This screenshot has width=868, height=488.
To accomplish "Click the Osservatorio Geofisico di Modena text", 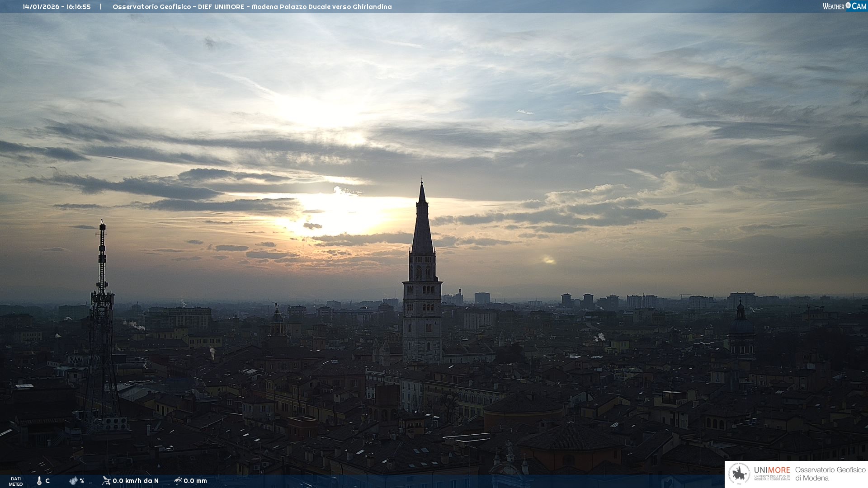I will [x=830, y=474].
